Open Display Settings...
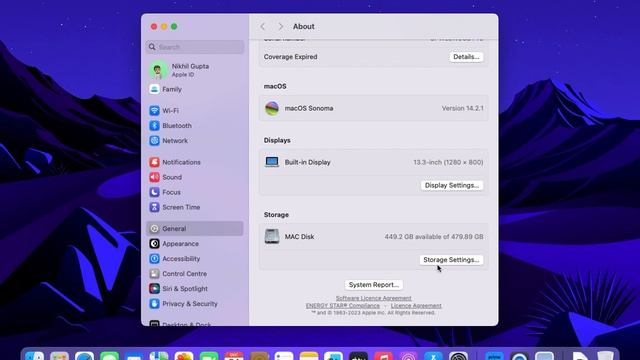 [x=452, y=185]
